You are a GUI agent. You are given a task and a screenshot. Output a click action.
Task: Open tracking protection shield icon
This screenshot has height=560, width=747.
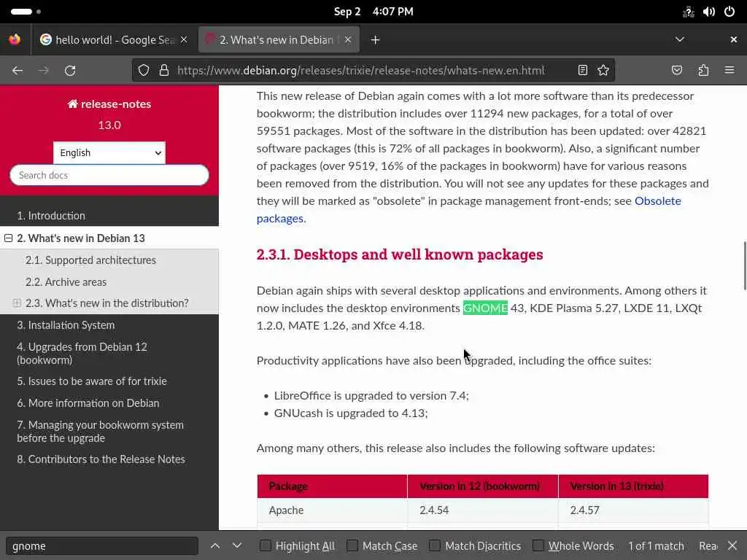pos(144,71)
